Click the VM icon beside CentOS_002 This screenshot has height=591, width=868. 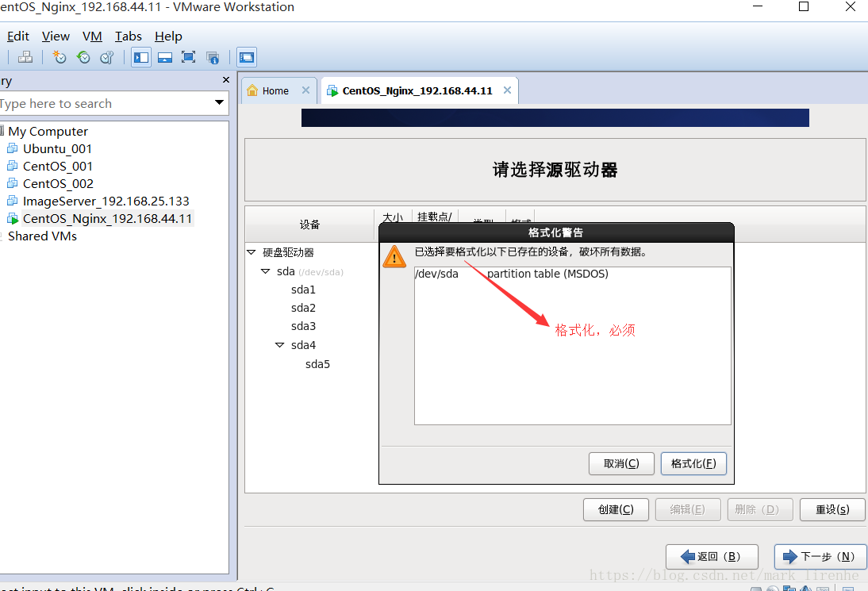pos(12,183)
